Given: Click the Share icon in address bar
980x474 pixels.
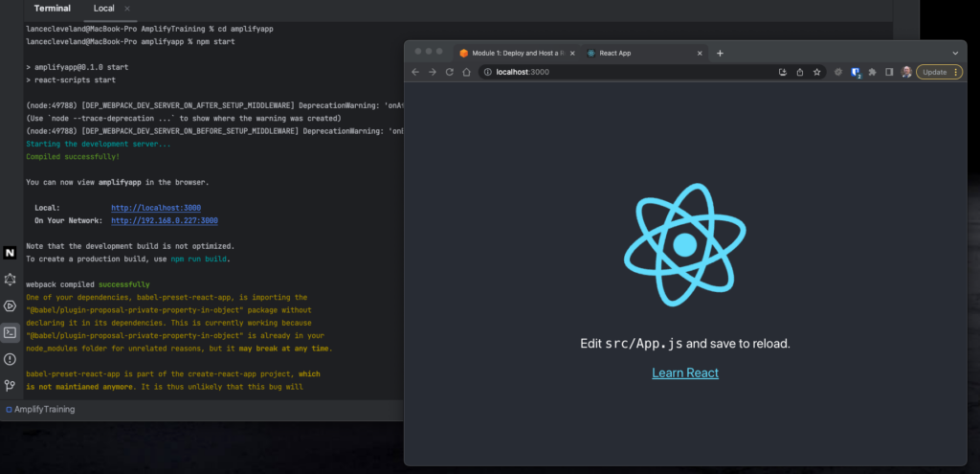Looking at the screenshot, I should tap(799, 72).
